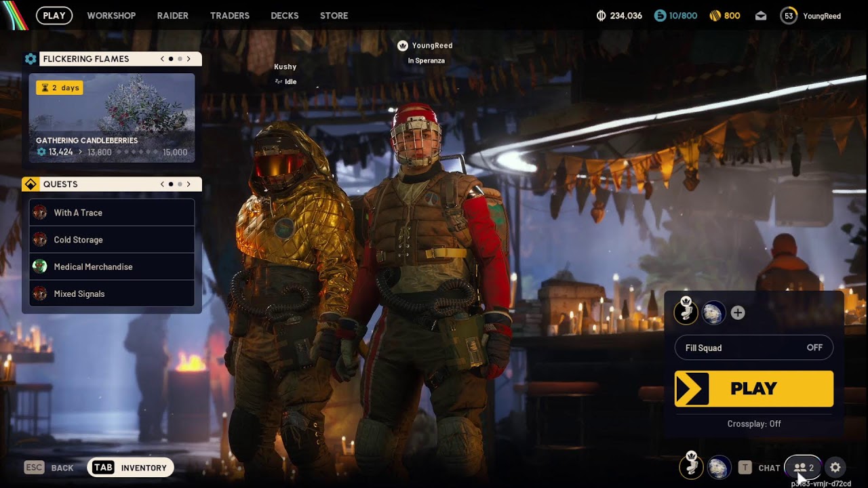
Task: Open the YoungReed profile name in the top bar
Action: click(822, 16)
